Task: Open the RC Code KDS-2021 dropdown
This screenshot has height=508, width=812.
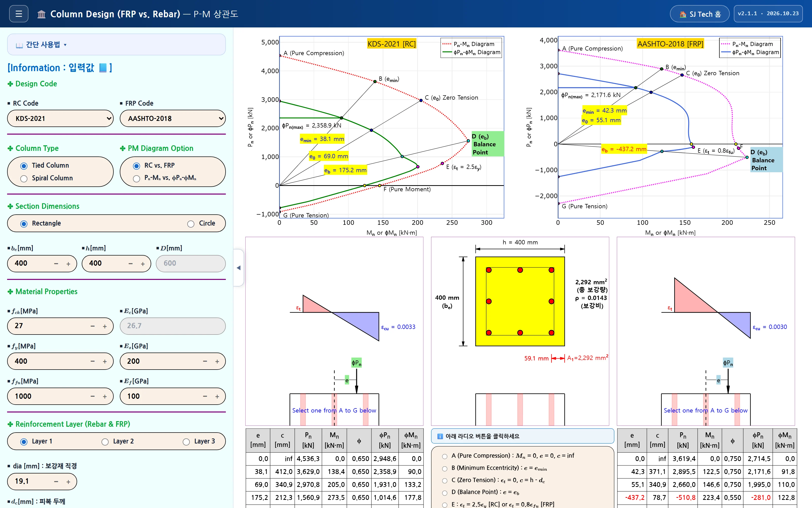Action: point(60,118)
